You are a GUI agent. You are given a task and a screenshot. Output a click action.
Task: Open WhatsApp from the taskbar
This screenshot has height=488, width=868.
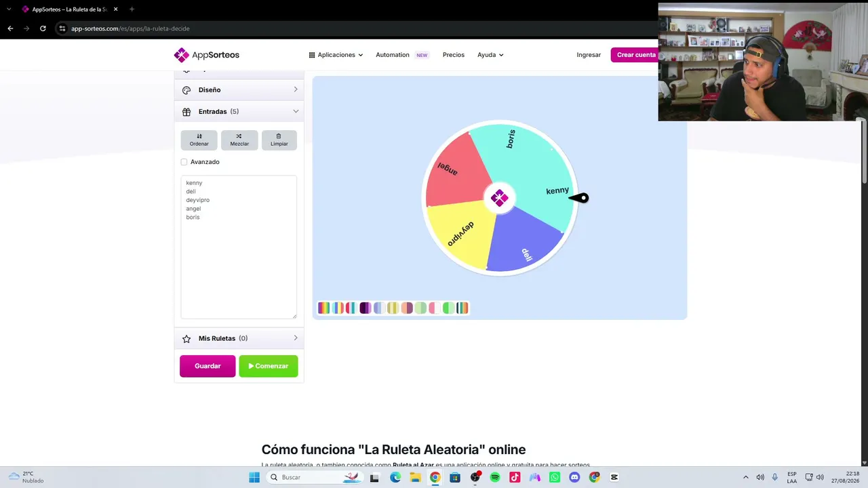555,477
